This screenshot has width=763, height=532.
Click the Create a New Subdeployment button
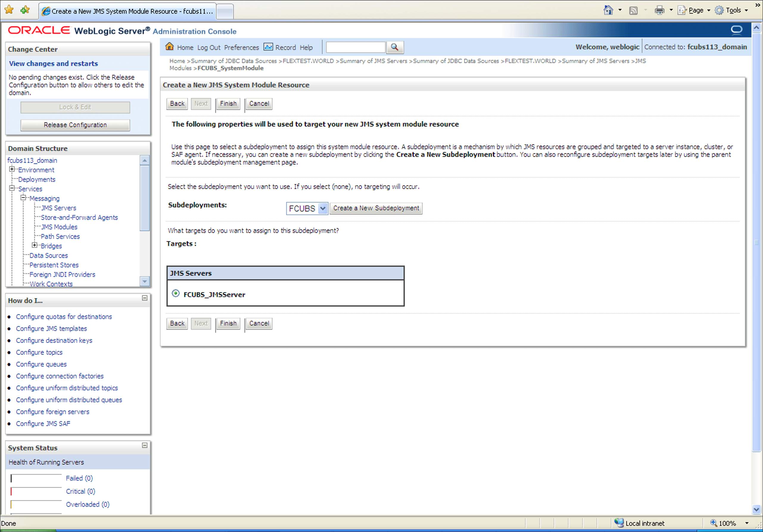click(x=376, y=208)
